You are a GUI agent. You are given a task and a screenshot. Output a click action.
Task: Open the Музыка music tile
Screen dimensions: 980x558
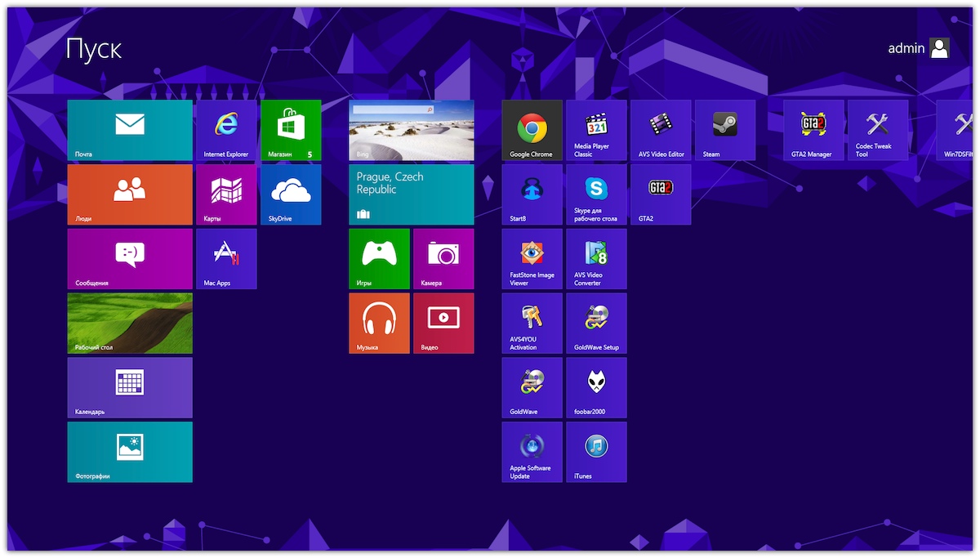[x=379, y=324]
